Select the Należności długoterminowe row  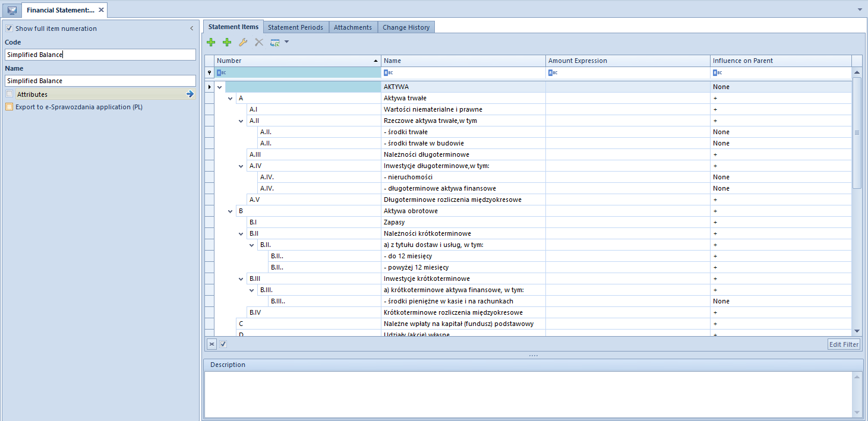point(528,154)
